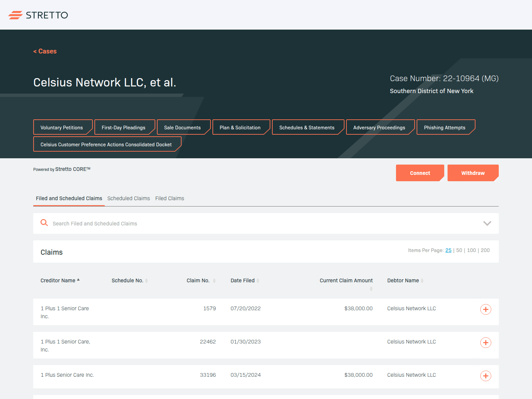This screenshot has height=399, width=532.
Task: Sort by Debtor Name arrows
Action: coord(422,281)
